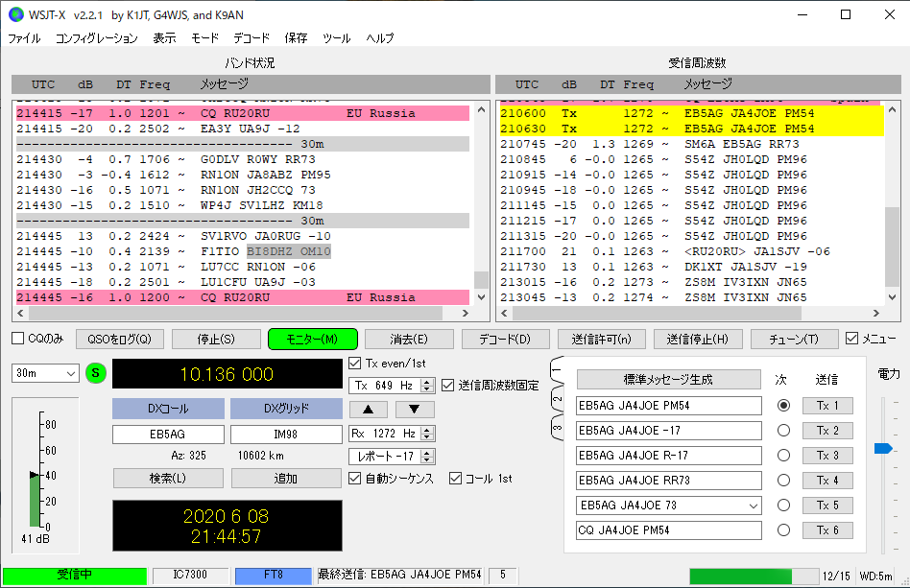Screen dimensions: 910x588
Task: Click the band activity vertical scrollbar
Action: 481,203
